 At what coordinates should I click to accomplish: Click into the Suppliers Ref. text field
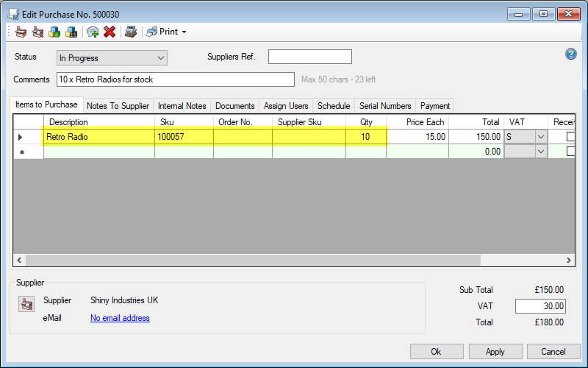click(x=309, y=57)
